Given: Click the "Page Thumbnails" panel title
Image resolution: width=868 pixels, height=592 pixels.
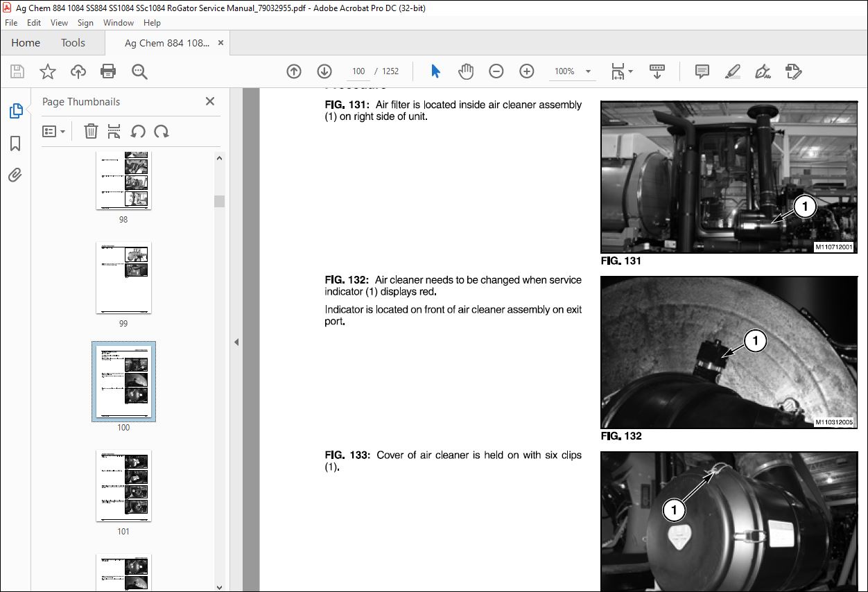Looking at the screenshot, I should [x=81, y=102].
